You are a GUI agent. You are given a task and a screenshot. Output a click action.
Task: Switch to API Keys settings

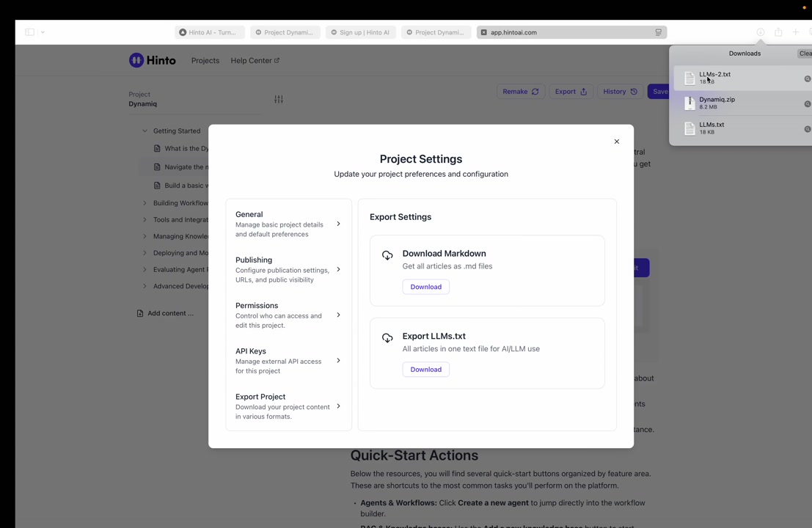point(288,360)
